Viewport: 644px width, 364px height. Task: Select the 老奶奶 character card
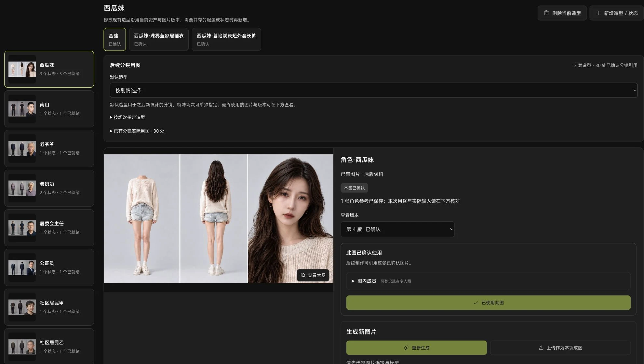(49, 188)
